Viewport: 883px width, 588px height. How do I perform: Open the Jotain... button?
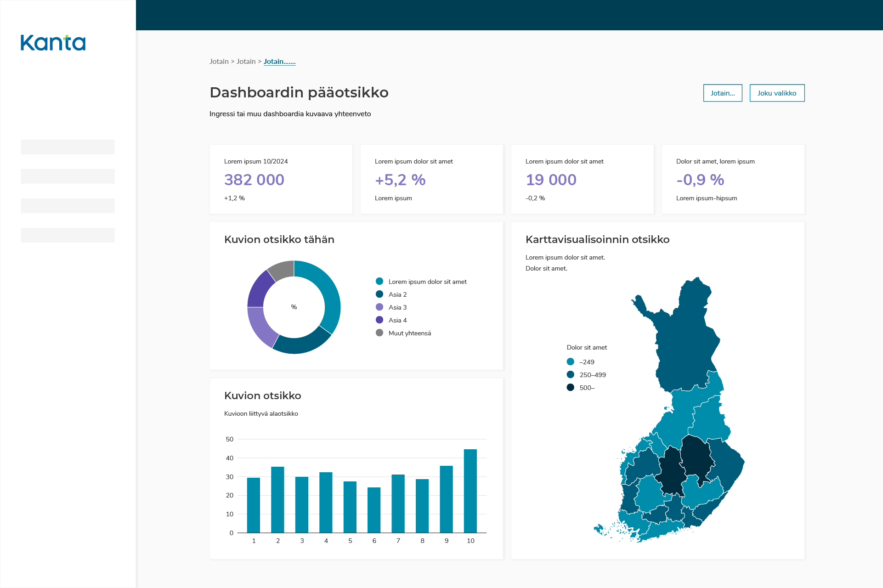pyautogui.click(x=722, y=93)
